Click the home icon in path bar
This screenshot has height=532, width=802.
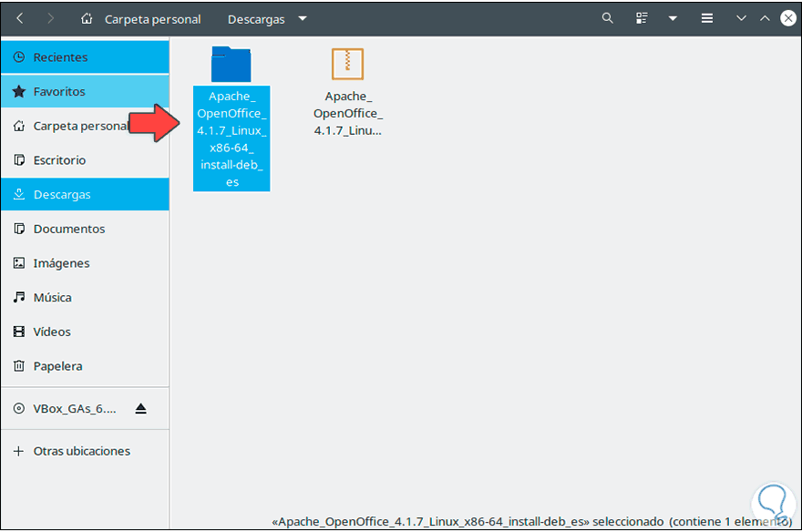tap(87, 19)
